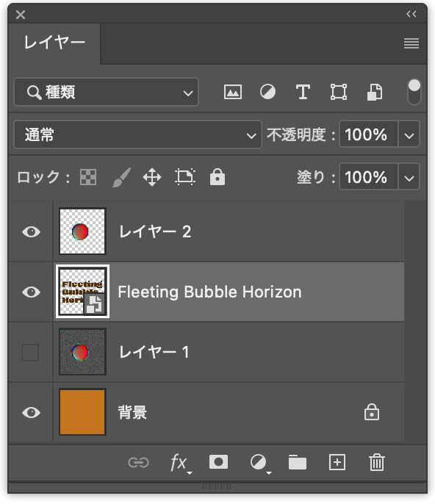
Task: Lock image pixels brush icon
Action: pyautogui.click(x=121, y=177)
